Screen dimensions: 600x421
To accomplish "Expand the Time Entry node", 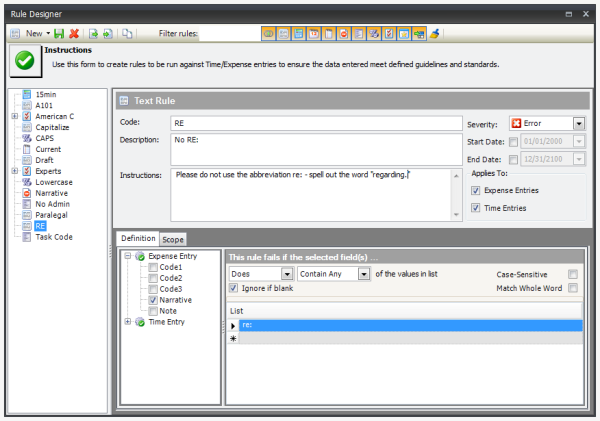I will (127, 321).
